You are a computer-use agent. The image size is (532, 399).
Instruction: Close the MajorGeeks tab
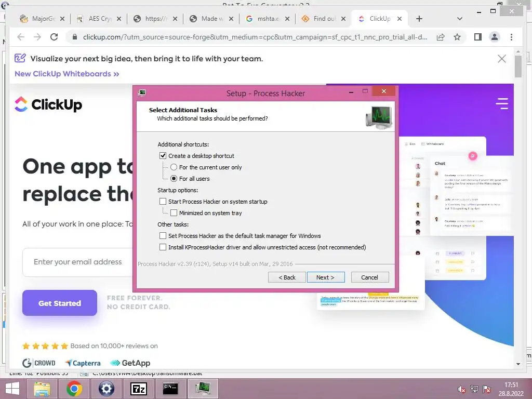pyautogui.click(x=62, y=19)
